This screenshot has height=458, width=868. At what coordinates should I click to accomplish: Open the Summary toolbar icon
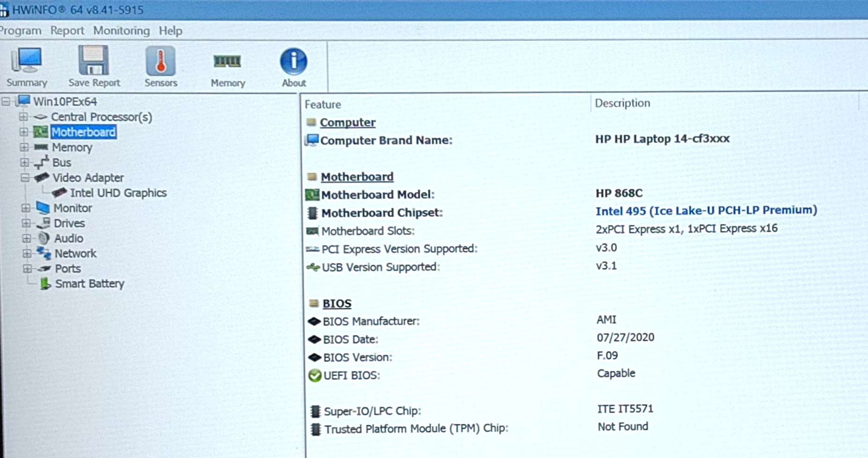click(27, 61)
